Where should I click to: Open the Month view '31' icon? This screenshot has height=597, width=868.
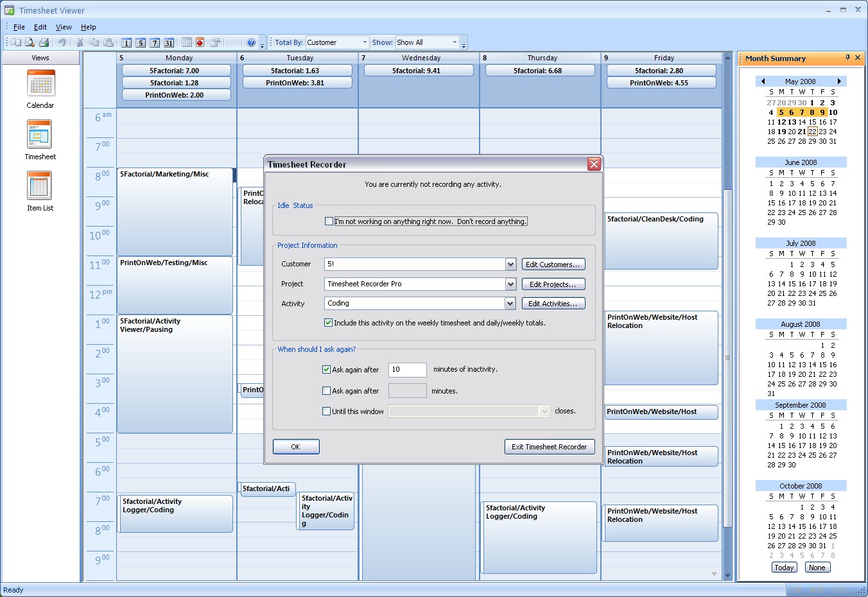[169, 42]
